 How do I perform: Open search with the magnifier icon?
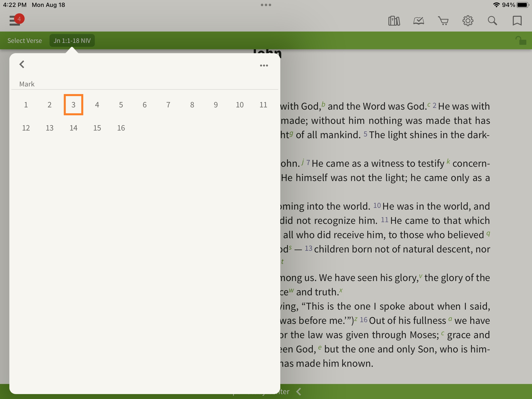tap(492, 21)
